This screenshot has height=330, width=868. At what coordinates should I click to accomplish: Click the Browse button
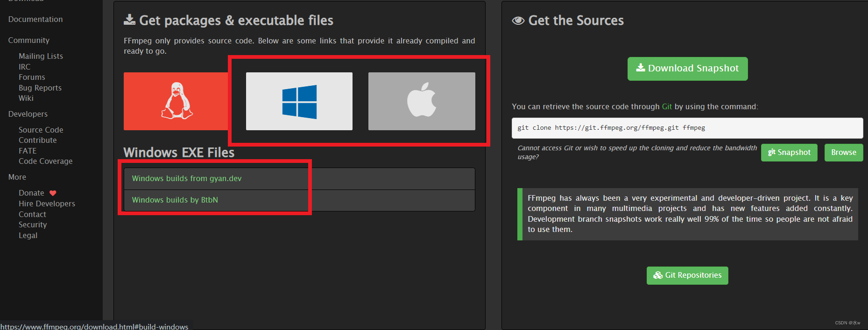click(x=844, y=153)
